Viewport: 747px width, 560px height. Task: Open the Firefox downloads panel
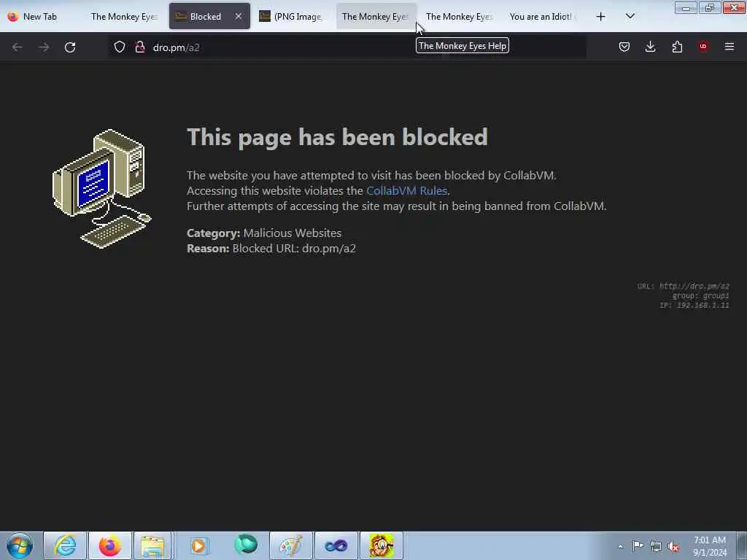pos(650,47)
